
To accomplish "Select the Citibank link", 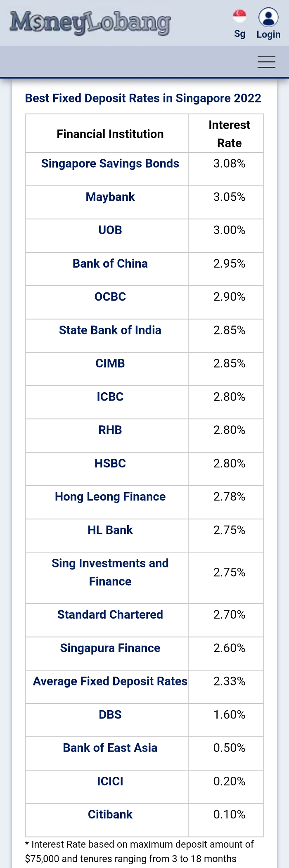I will [110, 814].
